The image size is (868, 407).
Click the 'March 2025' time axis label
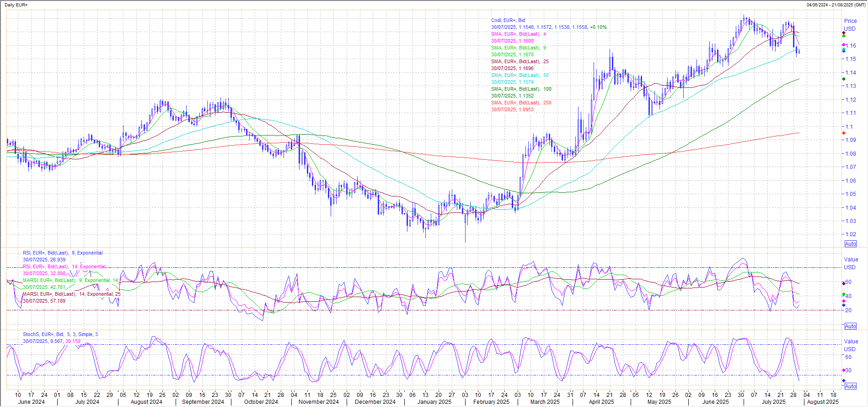[545, 402]
